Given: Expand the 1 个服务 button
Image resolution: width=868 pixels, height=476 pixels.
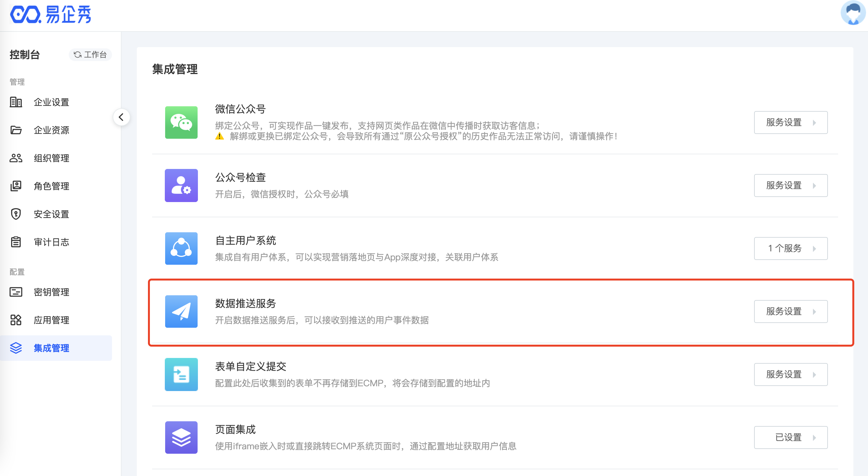Looking at the screenshot, I should pos(790,248).
